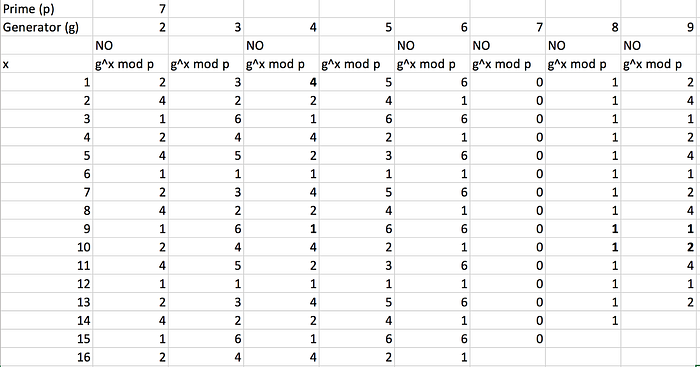700x367 pixels.
Task: Select row 14 value in generator 8 column
Action: click(583, 321)
